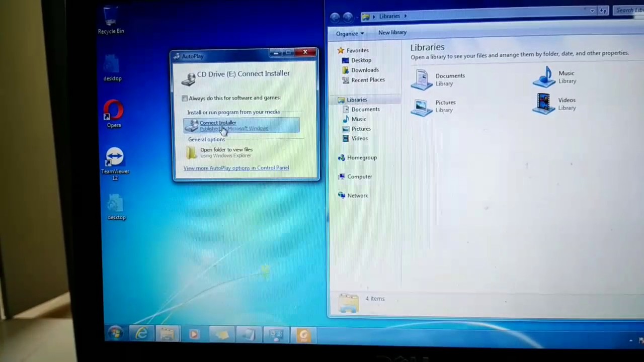Select Videos in the navigation tree
The width and height of the screenshot is (644, 362).
click(359, 138)
